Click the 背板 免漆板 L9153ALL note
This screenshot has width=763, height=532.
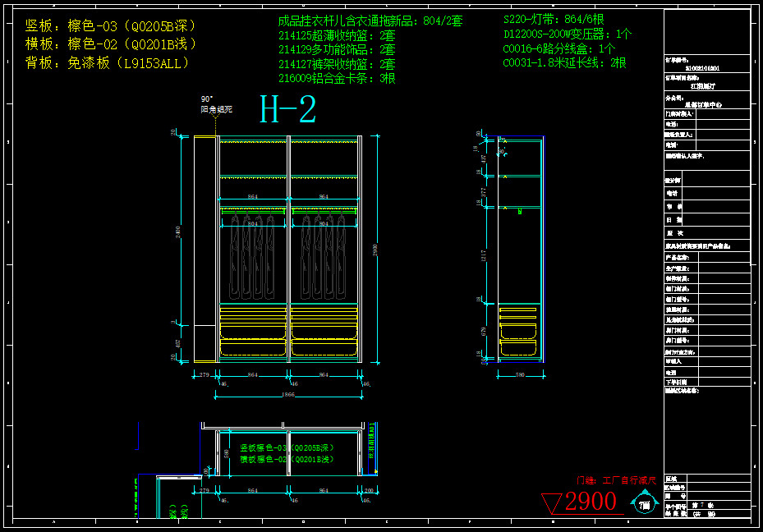(108, 62)
